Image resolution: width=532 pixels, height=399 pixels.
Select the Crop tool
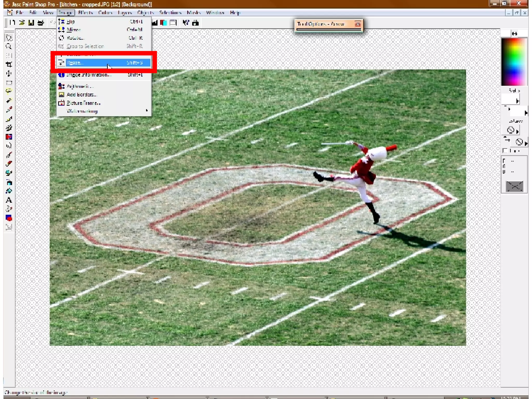(x=9, y=64)
